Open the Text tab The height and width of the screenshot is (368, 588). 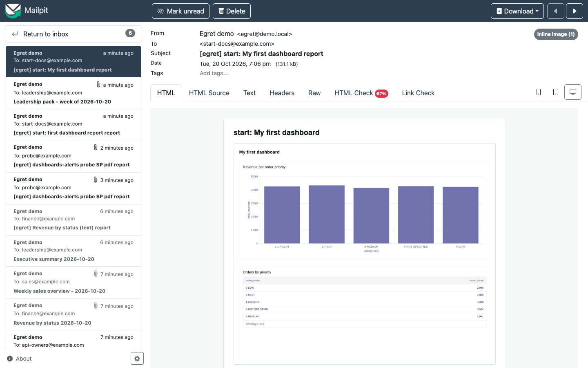249,93
